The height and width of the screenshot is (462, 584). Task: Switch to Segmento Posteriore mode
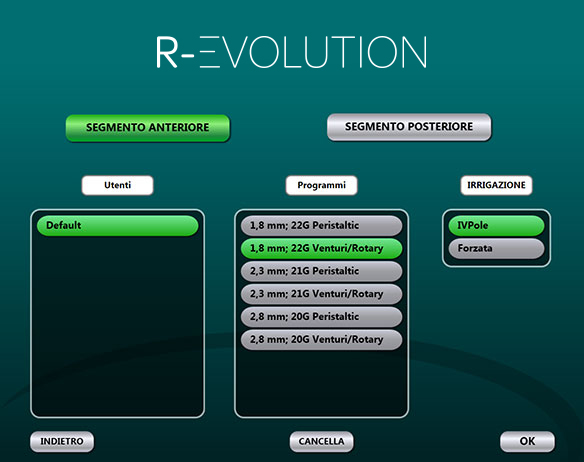point(409,127)
